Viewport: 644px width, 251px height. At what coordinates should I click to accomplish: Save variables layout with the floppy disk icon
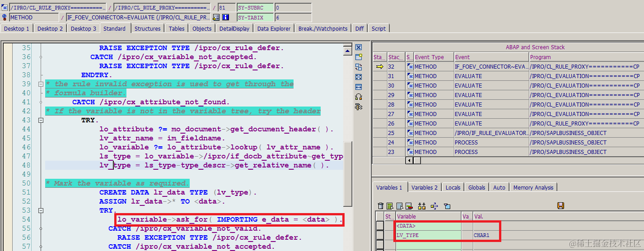tap(560, 206)
